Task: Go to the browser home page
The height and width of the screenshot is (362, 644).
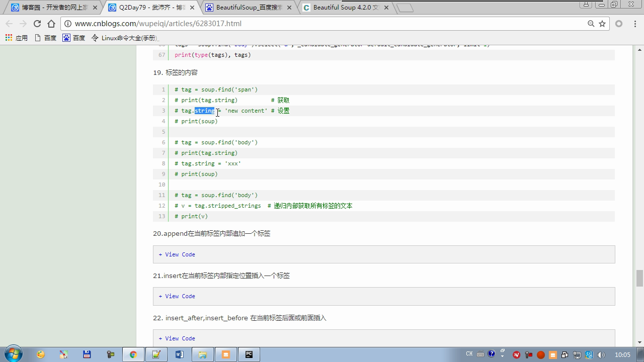Action: pos(51,24)
